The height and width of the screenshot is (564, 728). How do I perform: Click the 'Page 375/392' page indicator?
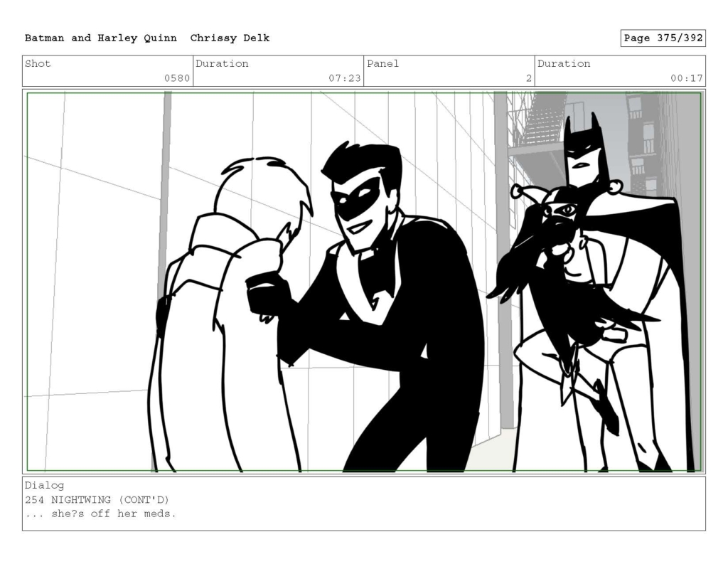coord(663,38)
